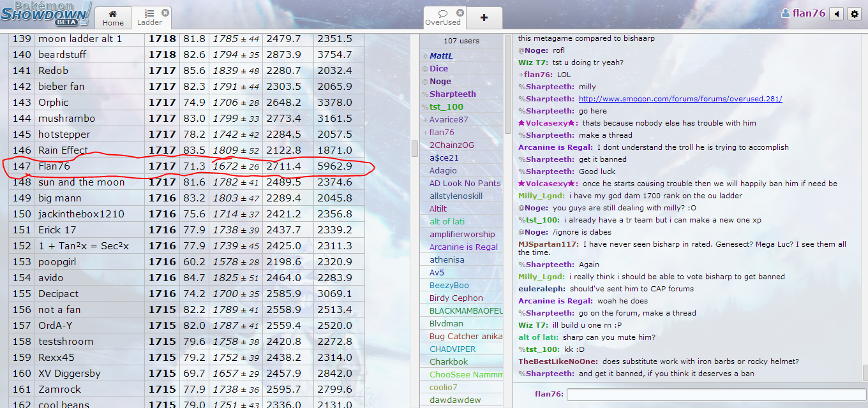Close the OverUsed chat room tab
This screenshot has width=868, height=408.
coord(458,13)
